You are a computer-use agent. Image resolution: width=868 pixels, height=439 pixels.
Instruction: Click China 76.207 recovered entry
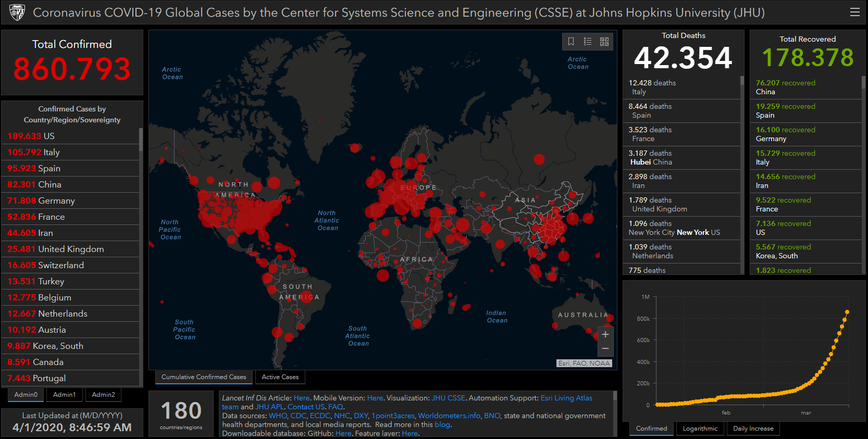point(806,87)
